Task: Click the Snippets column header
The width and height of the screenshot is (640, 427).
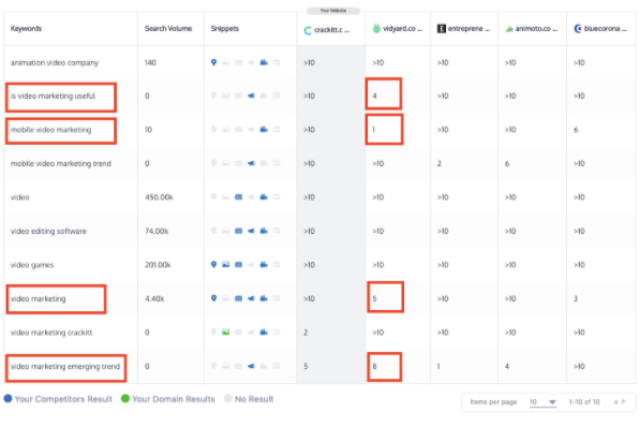Action: click(x=224, y=29)
